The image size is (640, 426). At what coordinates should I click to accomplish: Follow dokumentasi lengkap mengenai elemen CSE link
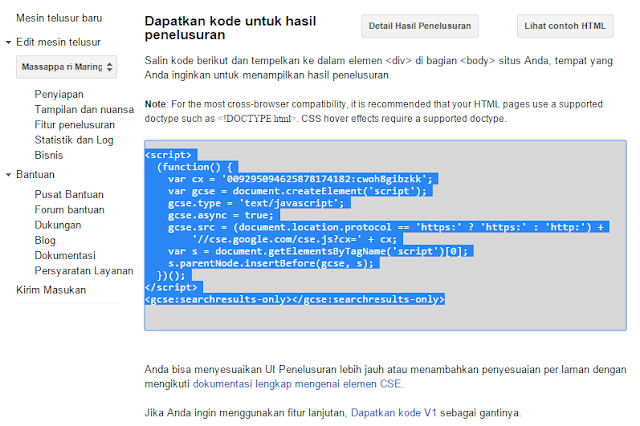coord(297,384)
